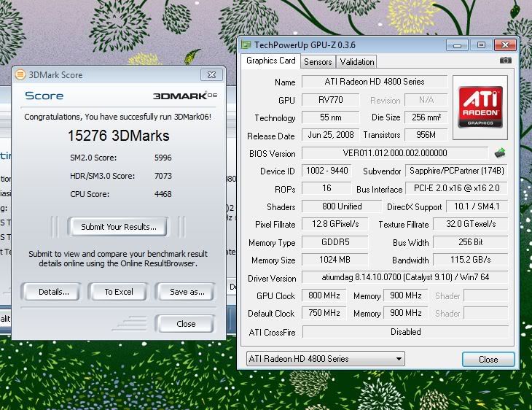Click Submit Your Results button
532x410 pixels.
[x=118, y=227]
